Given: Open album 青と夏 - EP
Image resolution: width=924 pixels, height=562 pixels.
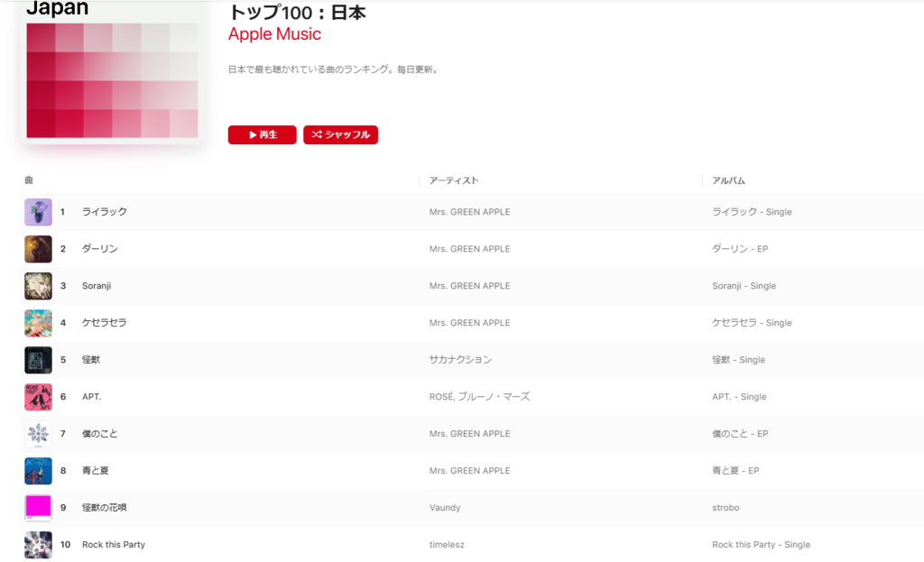Looking at the screenshot, I should (735, 471).
